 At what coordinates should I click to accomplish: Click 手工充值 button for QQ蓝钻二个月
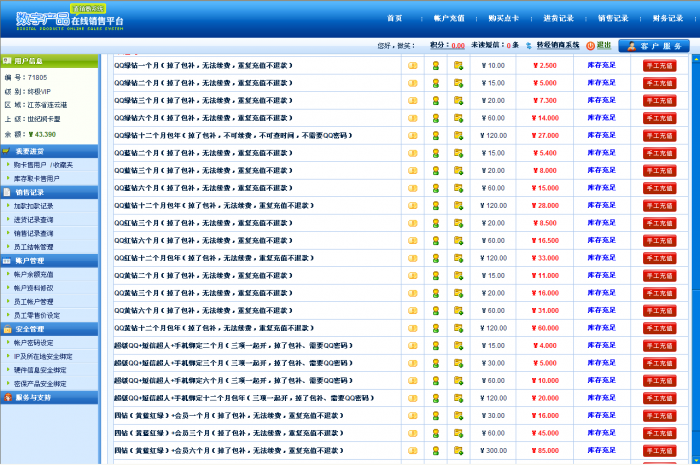tap(659, 154)
